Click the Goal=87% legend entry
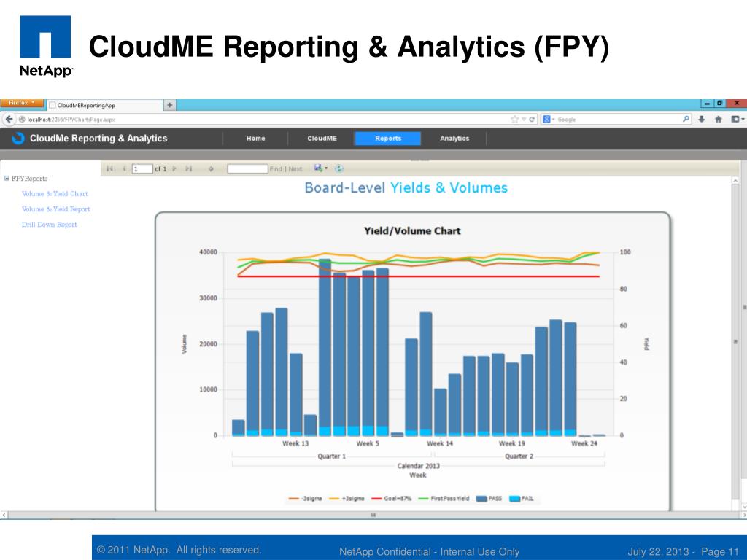This screenshot has height=560, width=747. pyautogui.click(x=391, y=499)
